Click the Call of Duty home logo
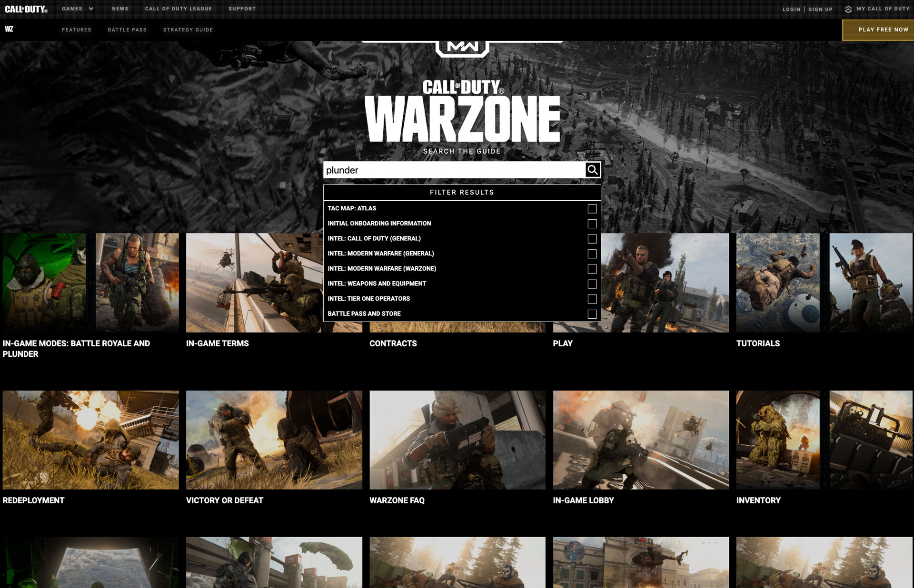 coord(27,9)
